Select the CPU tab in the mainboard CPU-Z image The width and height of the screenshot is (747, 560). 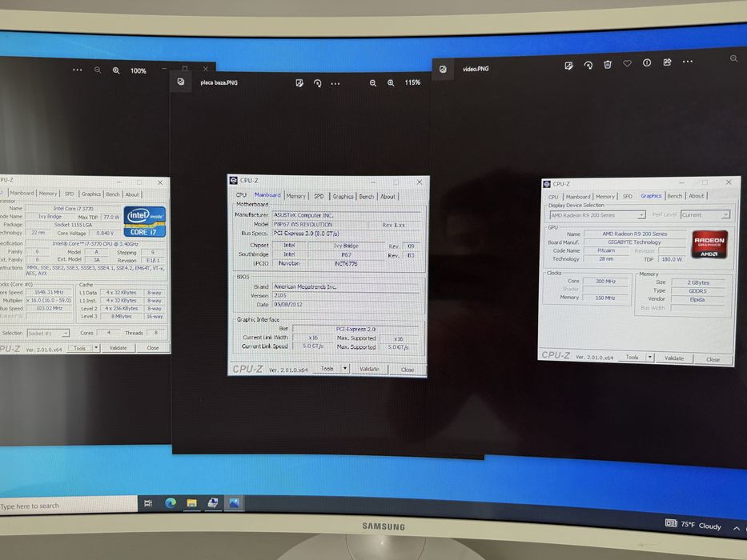[x=242, y=195]
